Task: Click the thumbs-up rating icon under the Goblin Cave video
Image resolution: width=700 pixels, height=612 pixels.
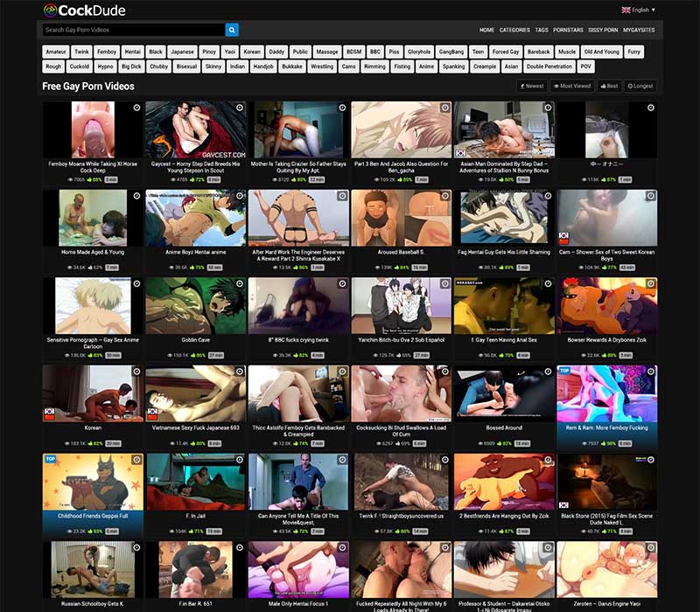Action: (192, 356)
